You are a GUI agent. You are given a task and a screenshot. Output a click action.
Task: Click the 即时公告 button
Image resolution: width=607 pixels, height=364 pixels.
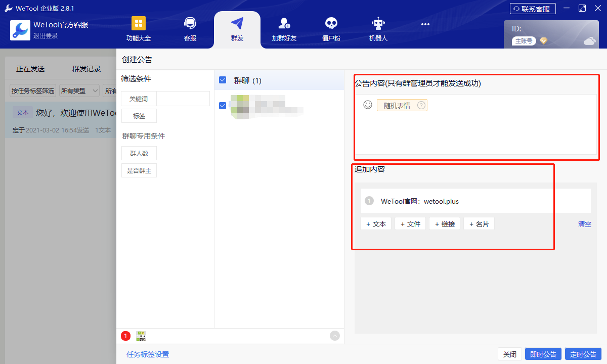(x=543, y=354)
